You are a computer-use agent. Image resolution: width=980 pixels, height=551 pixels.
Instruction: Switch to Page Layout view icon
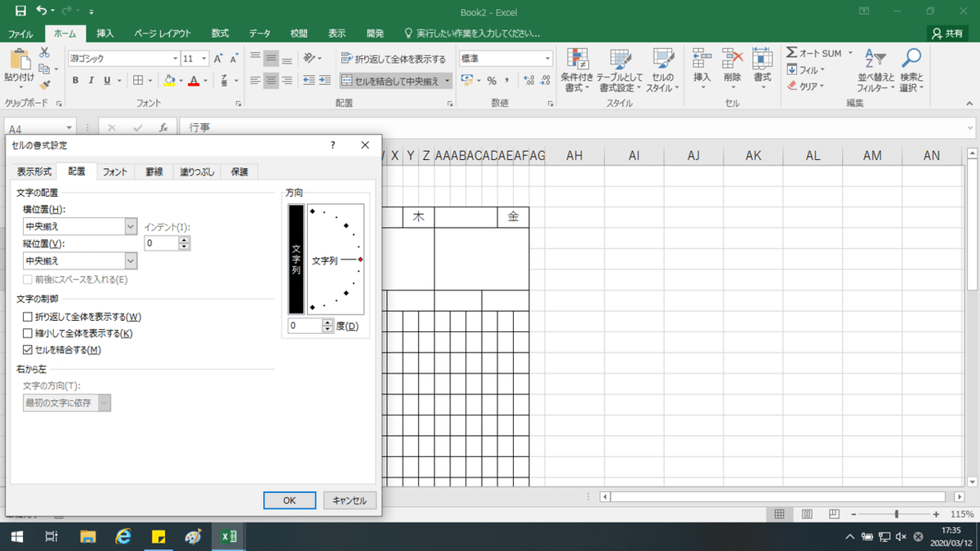tap(807, 514)
